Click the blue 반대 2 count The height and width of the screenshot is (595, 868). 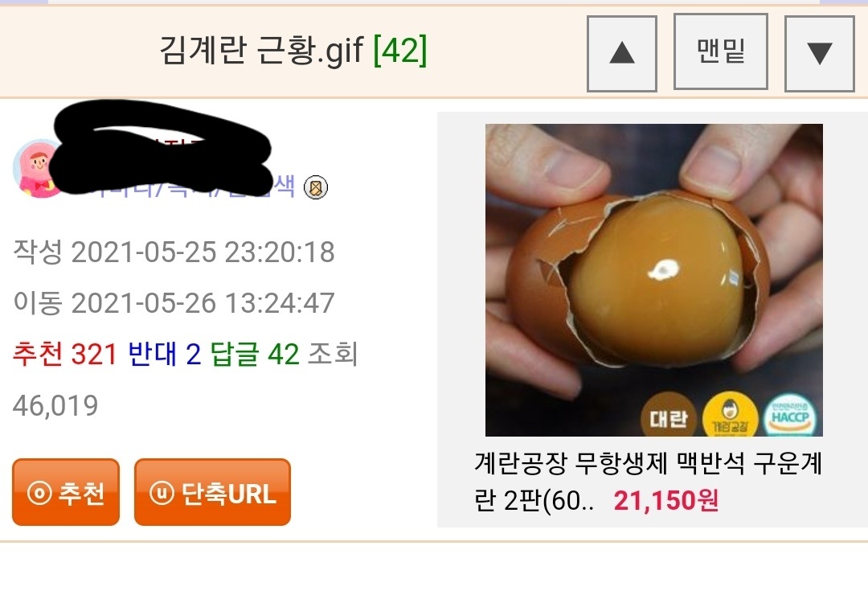pos(165,354)
